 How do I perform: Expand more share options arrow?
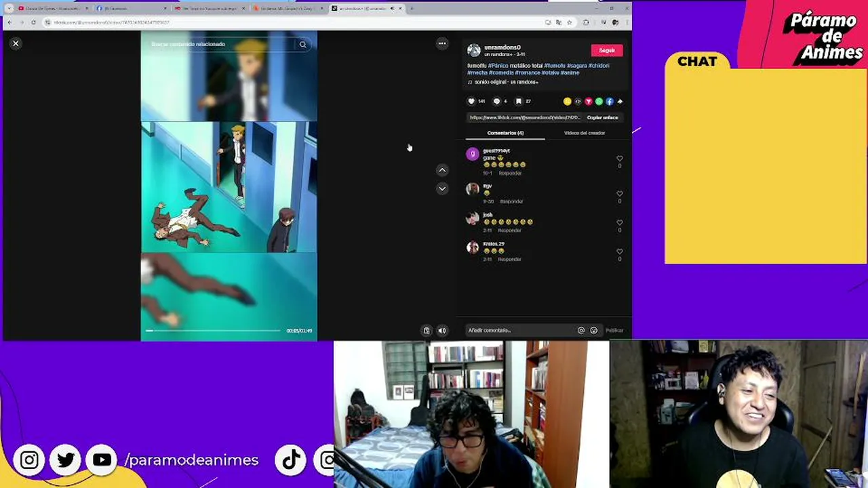(619, 101)
